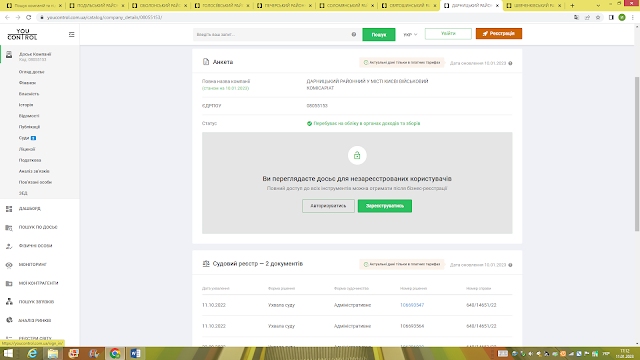Open the browser side panel icon
The width and height of the screenshot is (640, 360).
pos(611,17)
